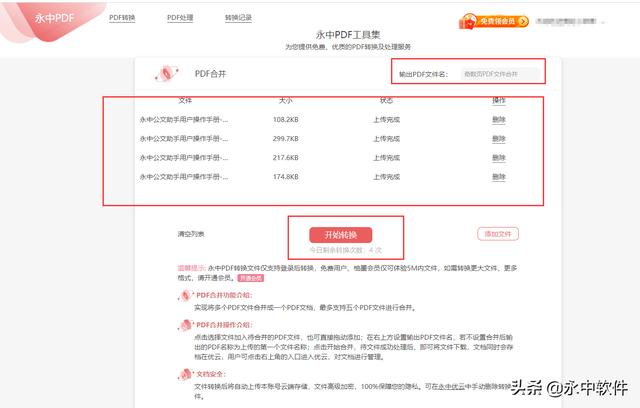Click 清空列表 to clear the files
Screen dimensions: 640x408
(191, 234)
